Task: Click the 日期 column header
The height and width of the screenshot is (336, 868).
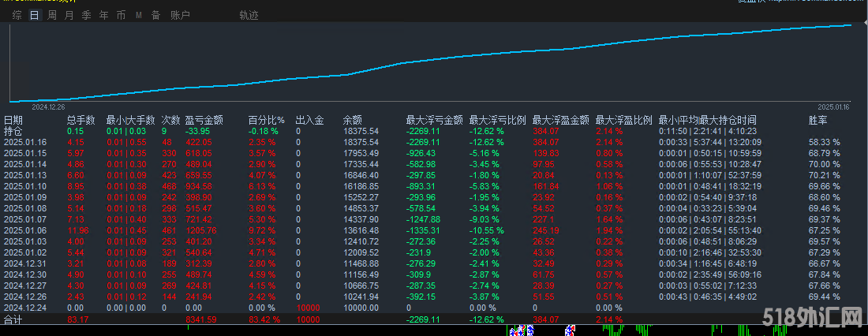Action: click(13, 120)
